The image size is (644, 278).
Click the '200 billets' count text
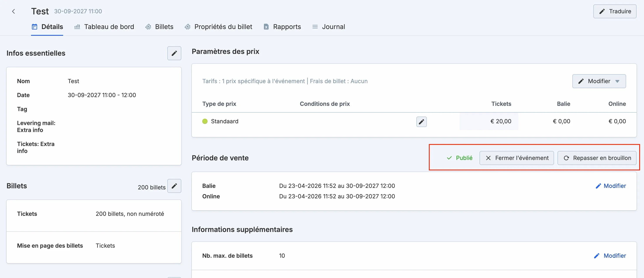152,187
